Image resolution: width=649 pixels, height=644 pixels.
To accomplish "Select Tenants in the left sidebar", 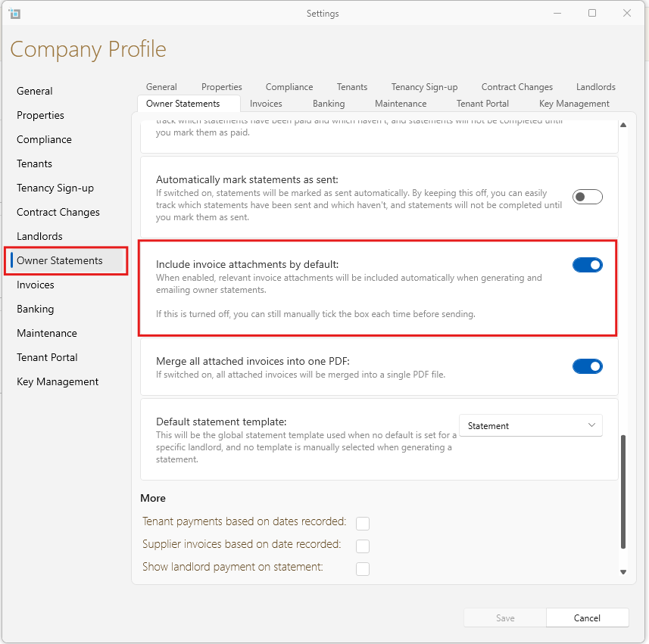I will point(34,163).
